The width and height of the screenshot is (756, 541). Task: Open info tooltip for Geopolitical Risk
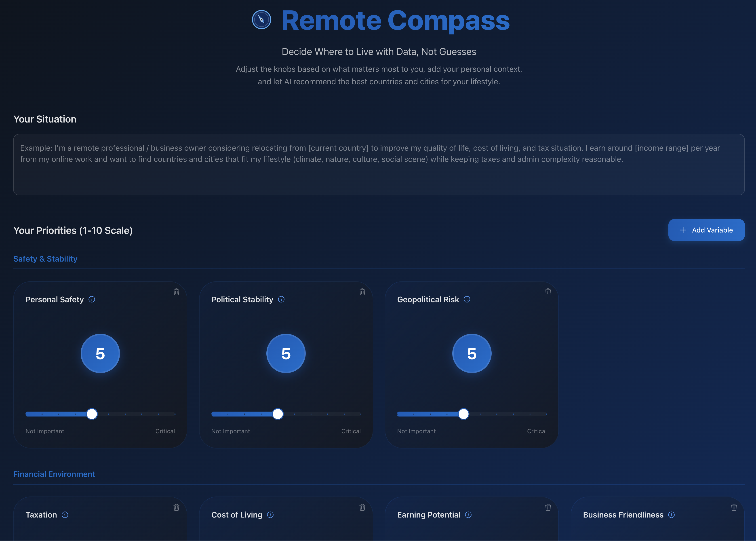point(467,299)
